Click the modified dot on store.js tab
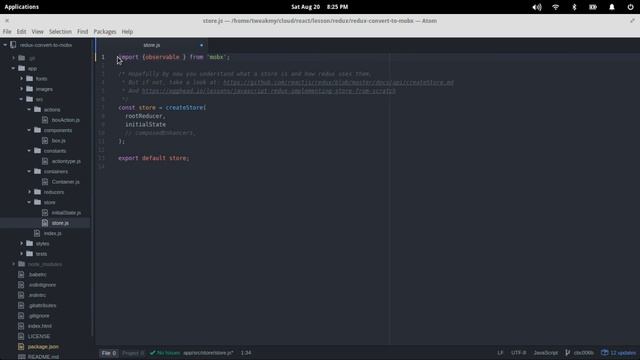The height and width of the screenshot is (360, 640). click(201, 45)
